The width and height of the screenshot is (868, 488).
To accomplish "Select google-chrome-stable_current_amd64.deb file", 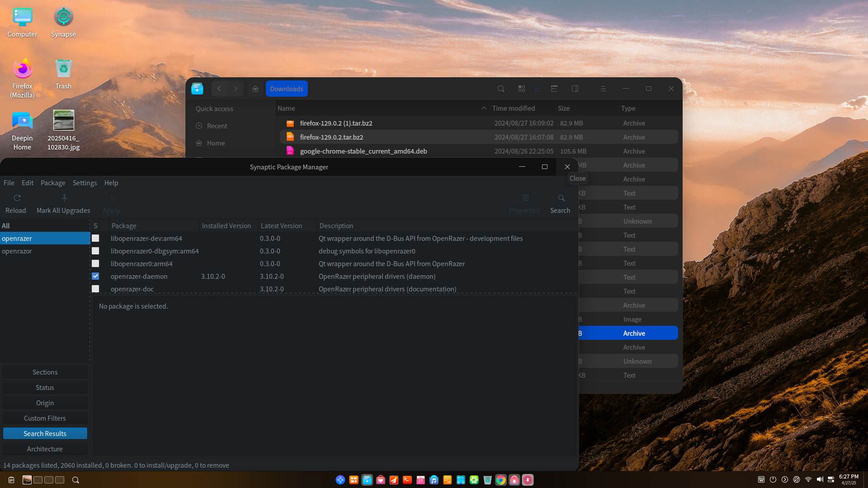I will tap(479, 151).
